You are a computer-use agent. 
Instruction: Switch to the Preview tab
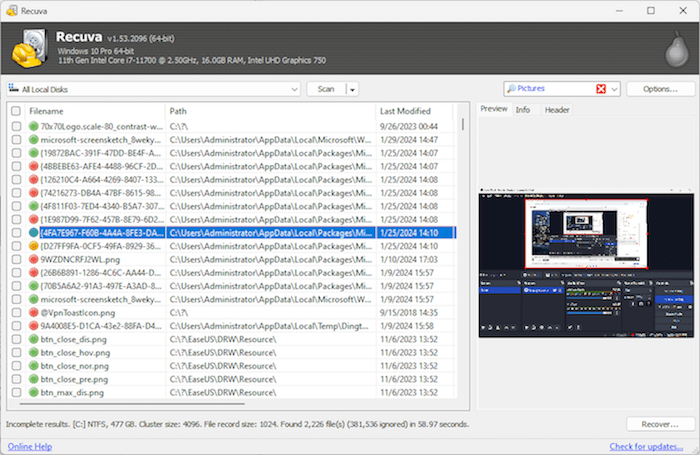[494, 109]
